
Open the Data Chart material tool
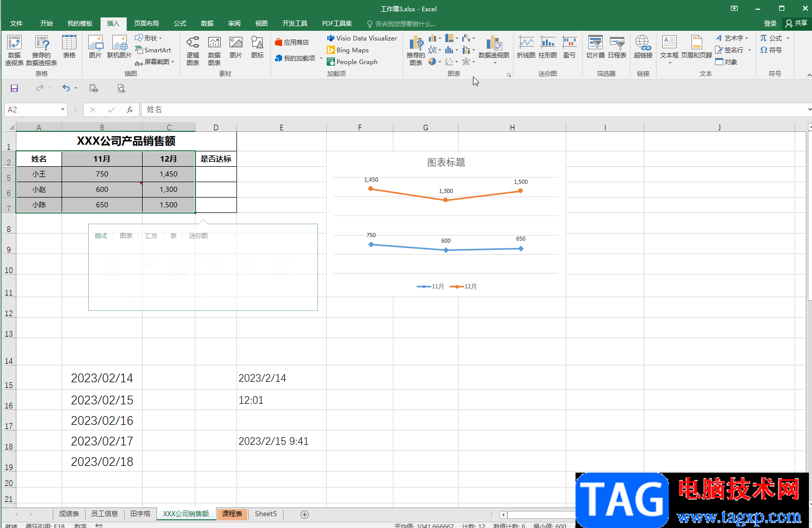click(214, 50)
